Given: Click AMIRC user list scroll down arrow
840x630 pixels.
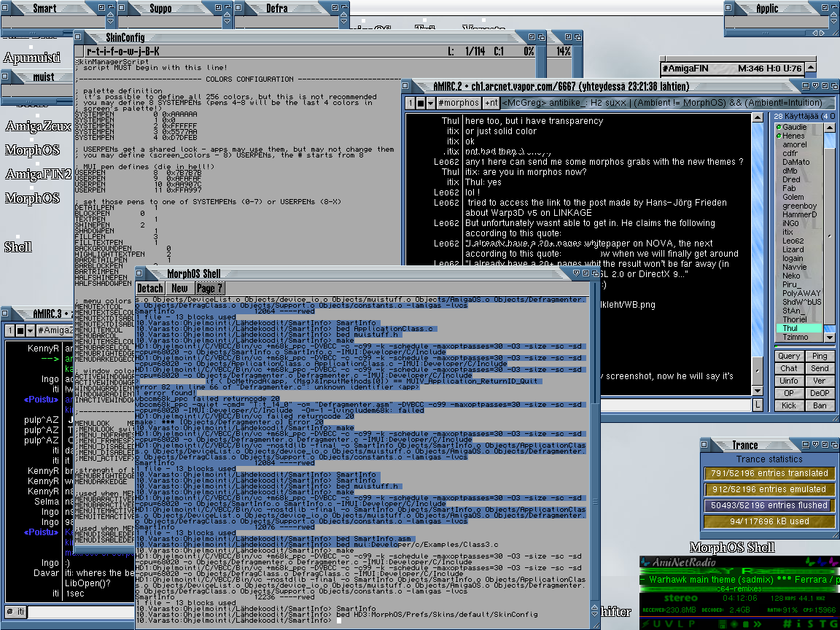Looking at the screenshot, I should [829, 338].
